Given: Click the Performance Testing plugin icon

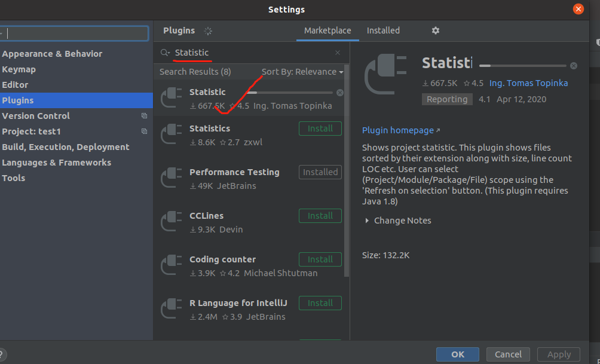Looking at the screenshot, I should coord(172,178).
